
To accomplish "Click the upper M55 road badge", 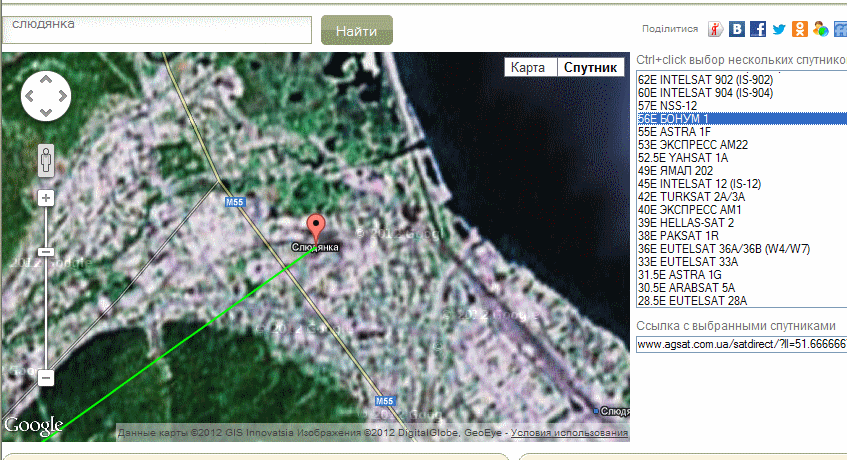I will tap(235, 202).
